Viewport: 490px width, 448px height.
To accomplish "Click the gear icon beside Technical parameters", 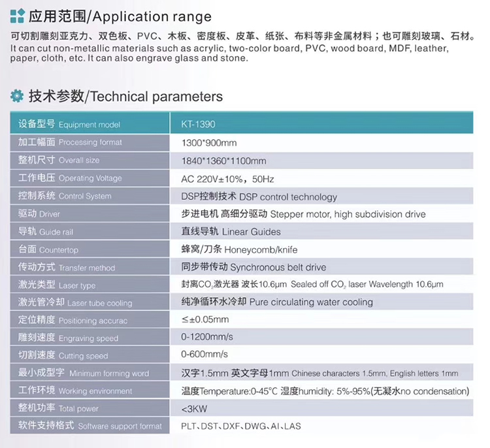I will [18, 97].
